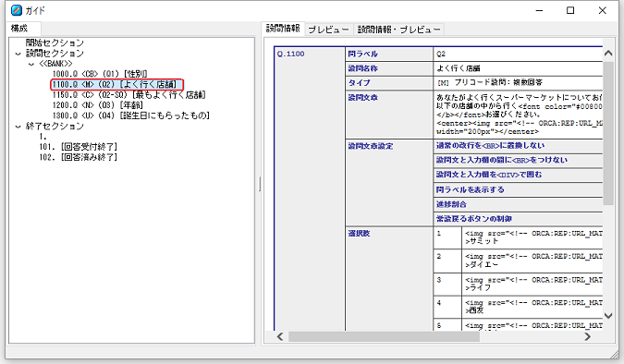Screen dimensions: 624x364
Task: Click the horizontal scrollbar thumb
Action: tap(384, 337)
